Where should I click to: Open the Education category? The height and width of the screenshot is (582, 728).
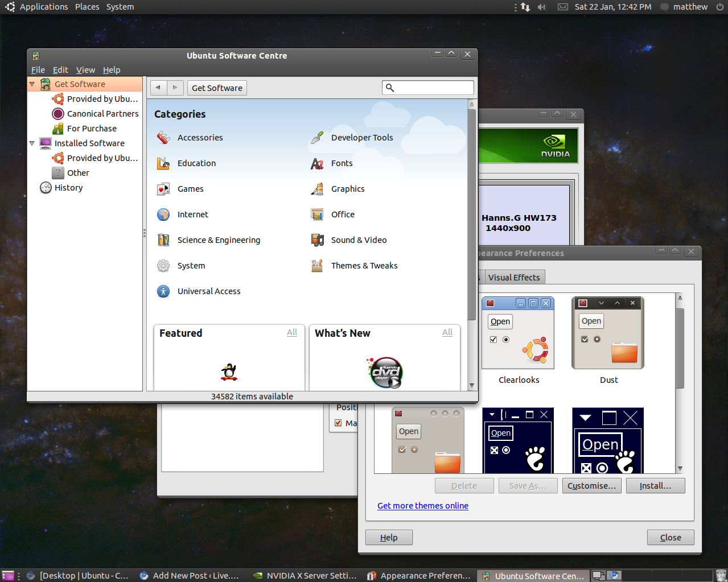point(186,163)
